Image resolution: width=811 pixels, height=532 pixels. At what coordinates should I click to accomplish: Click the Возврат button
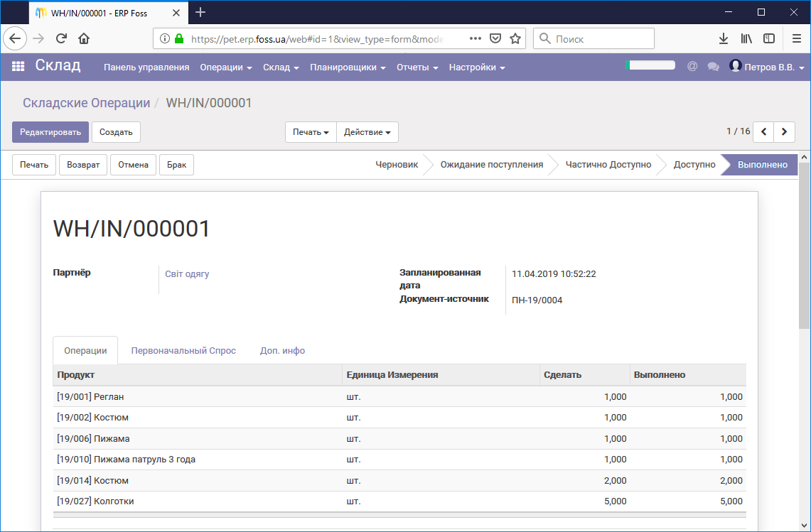tap(83, 165)
